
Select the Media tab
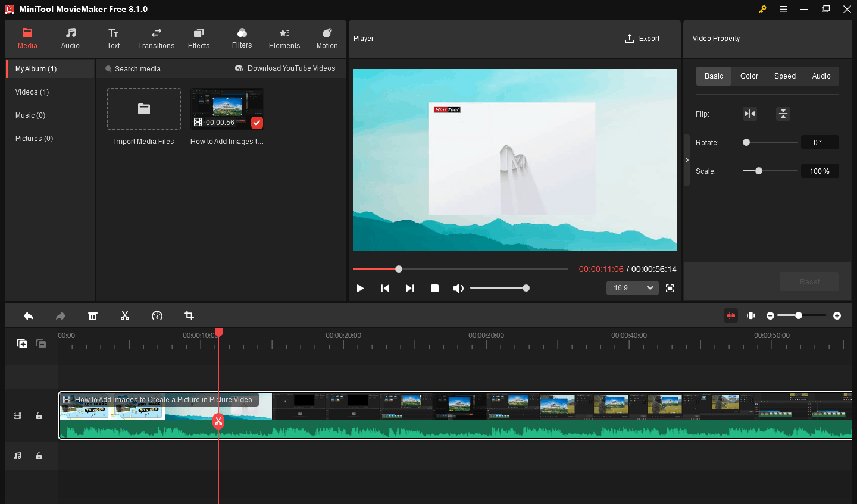[27, 39]
